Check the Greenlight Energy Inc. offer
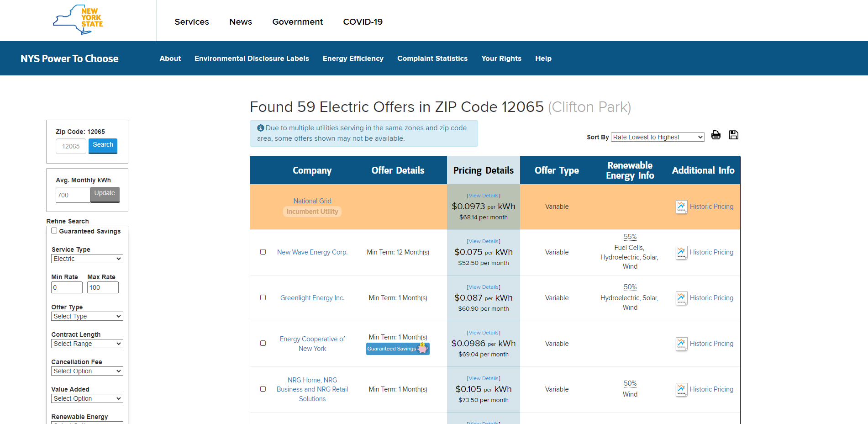This screenshot has width=868, height=424. [263, 297]
